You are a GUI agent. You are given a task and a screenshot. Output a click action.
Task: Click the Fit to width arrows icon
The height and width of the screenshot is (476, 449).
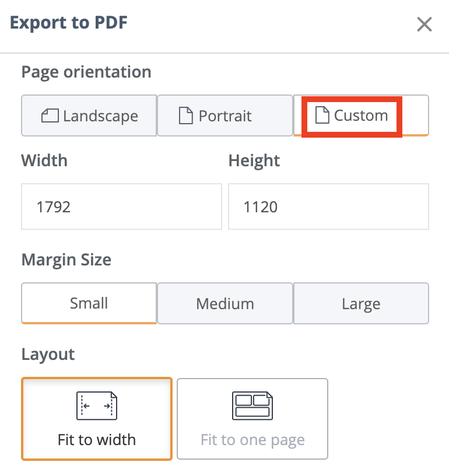tap(97, 405)
